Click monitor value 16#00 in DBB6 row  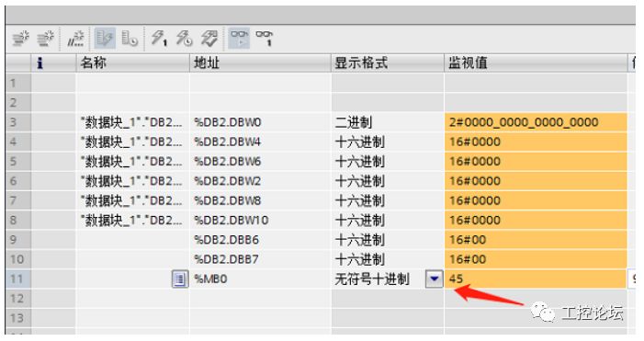click(x=536, y=240)
